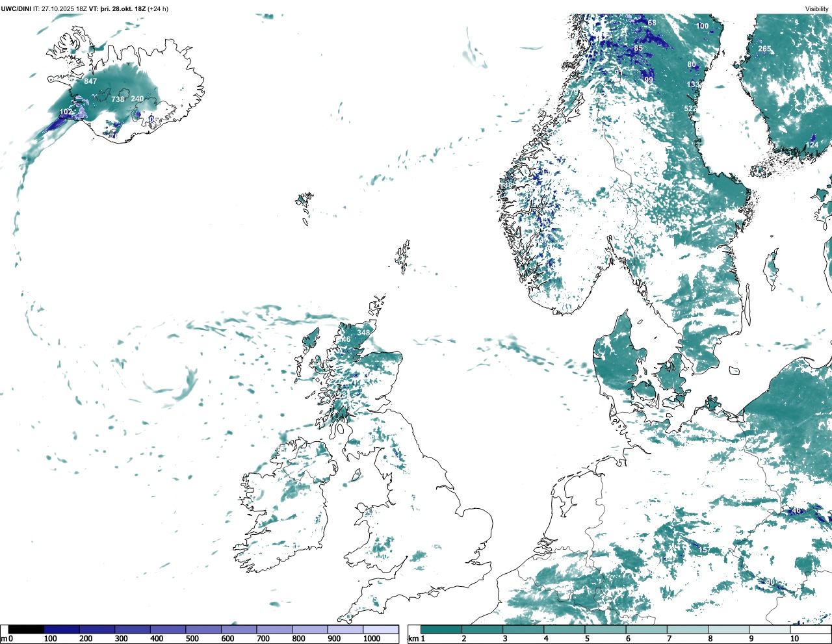The image size is (832, 644).
Task: Click the 5–6 km teal legend swatch
Action: click(606, 629)
